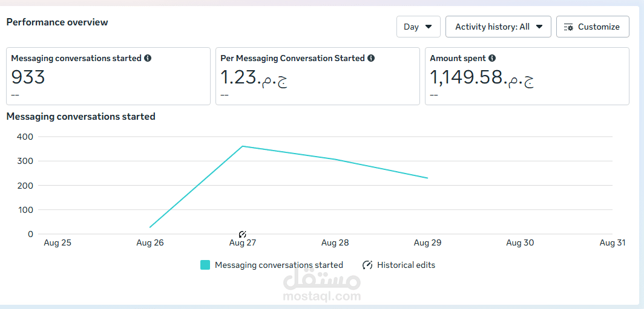The width and height of the screenshot is (644, 309).
Task: Click the Activity history dropdown arrow
Action: pos(539,27)
